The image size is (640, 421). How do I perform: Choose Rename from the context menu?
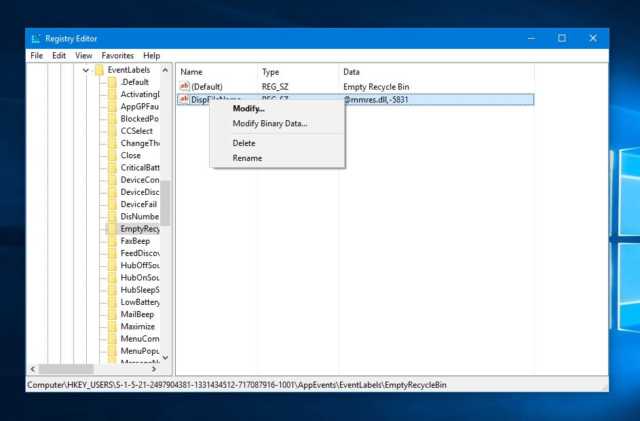point(247,158)
